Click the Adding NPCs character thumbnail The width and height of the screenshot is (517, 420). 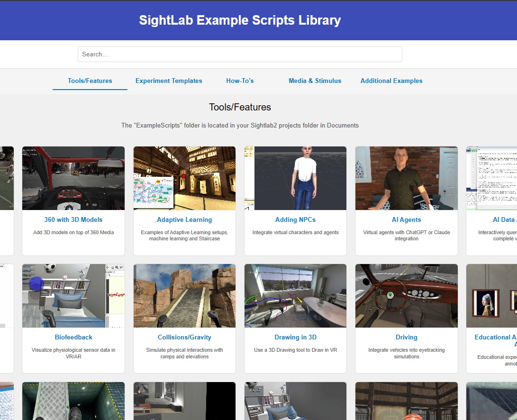295,178
